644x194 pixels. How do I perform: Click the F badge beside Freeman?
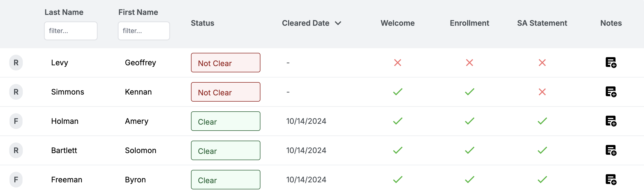click(x=16, y=180)
